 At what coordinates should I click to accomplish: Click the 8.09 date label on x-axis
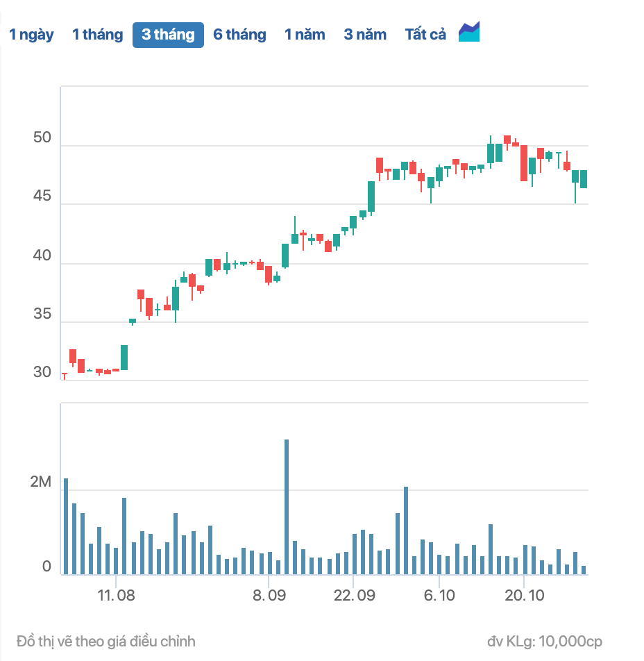pyautogui.click(x=269, y=596)
